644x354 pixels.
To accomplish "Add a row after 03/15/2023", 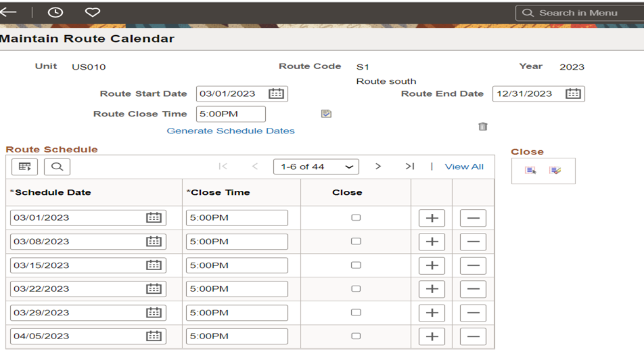I will (x=432, y=265).
